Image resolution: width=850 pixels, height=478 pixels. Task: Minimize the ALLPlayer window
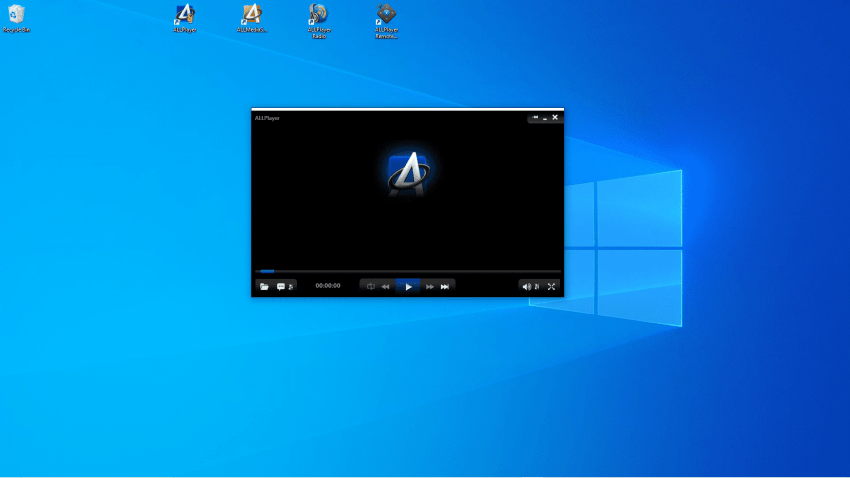[x=545, y=118]
